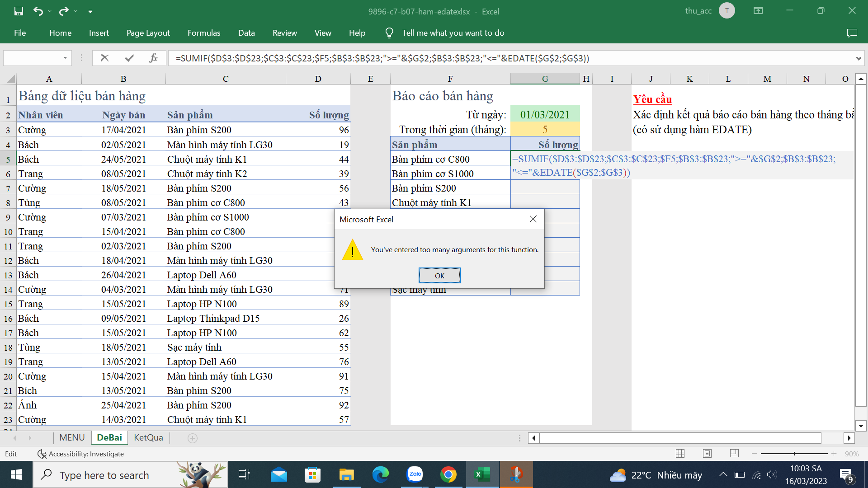Open Google Chrome from the taskbar
Viewport: 868px width, 488px height.
coord(448,475)
